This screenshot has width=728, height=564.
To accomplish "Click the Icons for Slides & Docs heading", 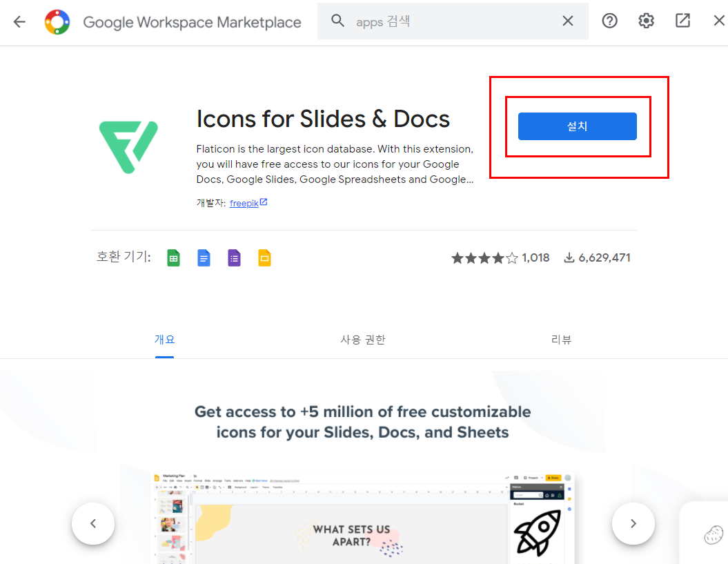I will click(x=323, y=119).
